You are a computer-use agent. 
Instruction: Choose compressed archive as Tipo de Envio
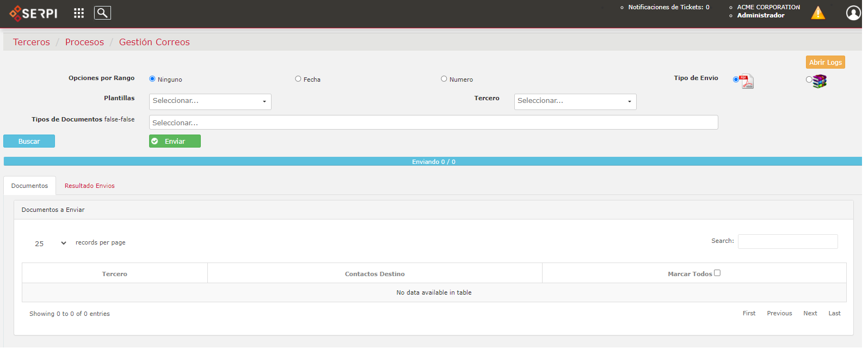(x=809, y=80)
